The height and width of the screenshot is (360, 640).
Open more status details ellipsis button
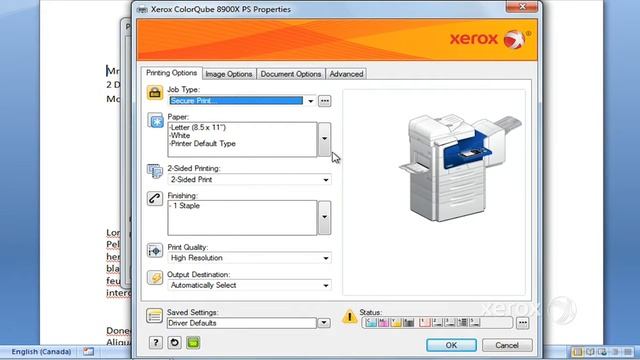522,323
